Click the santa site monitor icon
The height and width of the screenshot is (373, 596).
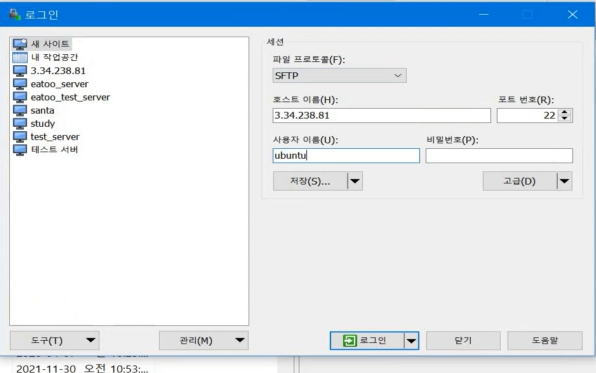(20, 111)
